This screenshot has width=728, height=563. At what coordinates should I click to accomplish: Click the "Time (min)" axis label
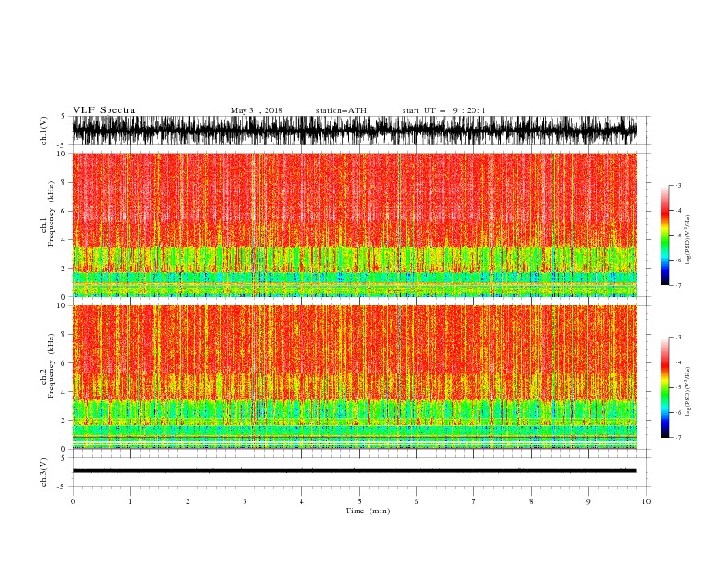click(368, 511)
